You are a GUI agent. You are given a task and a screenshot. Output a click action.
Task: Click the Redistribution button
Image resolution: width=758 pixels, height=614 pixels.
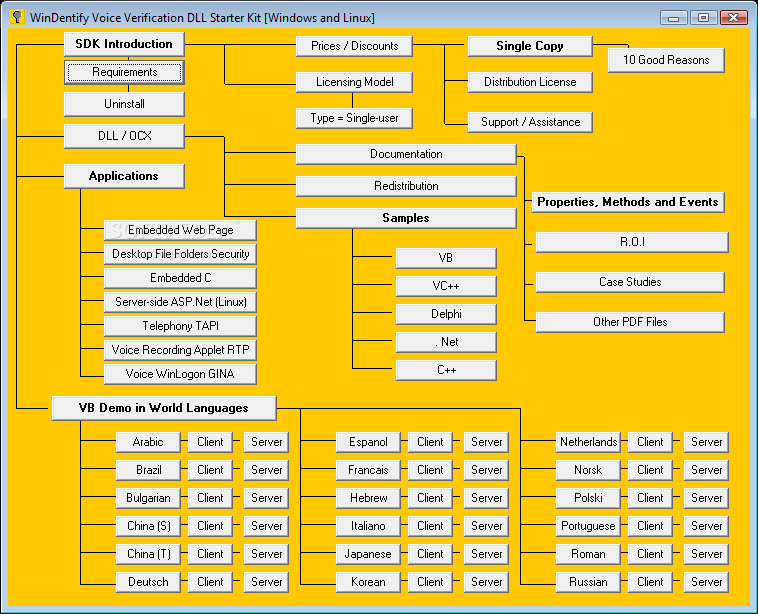(x=406, y=186)
